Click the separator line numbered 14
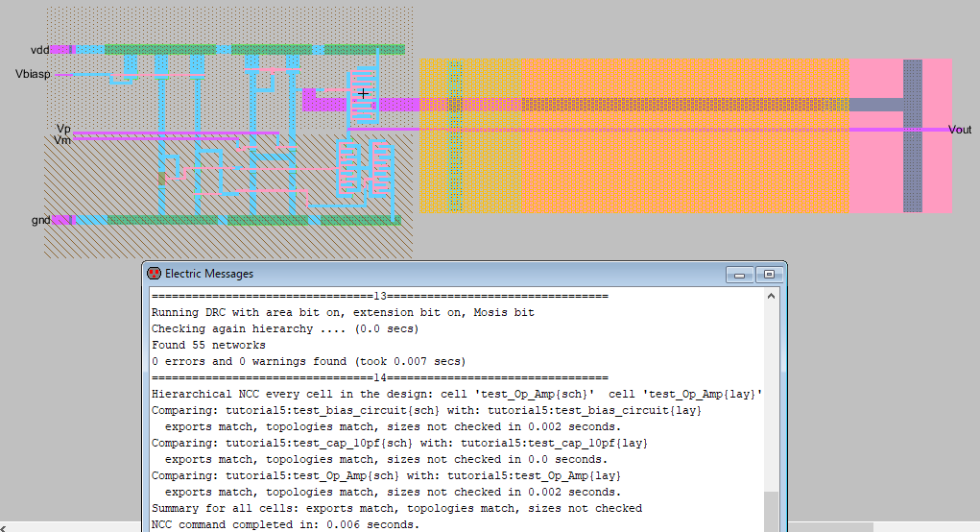Viewport: 980px width, 532px height. [x=380, y=377]
